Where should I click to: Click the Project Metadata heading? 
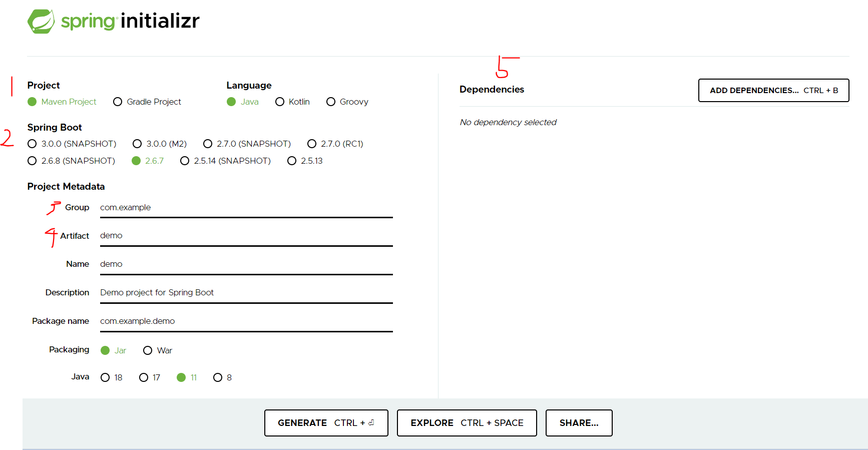coord(66,187)
